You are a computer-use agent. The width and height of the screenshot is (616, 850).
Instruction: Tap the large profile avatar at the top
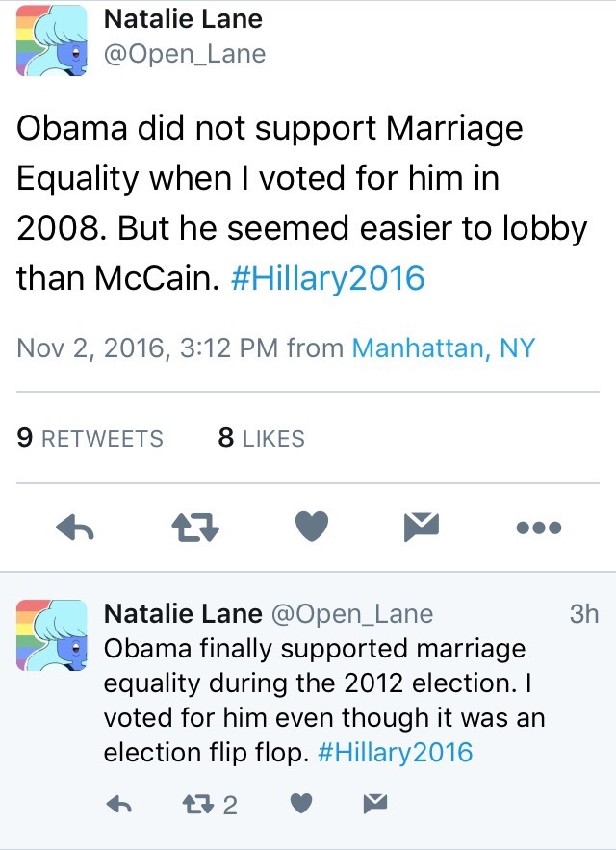(48, 39)
